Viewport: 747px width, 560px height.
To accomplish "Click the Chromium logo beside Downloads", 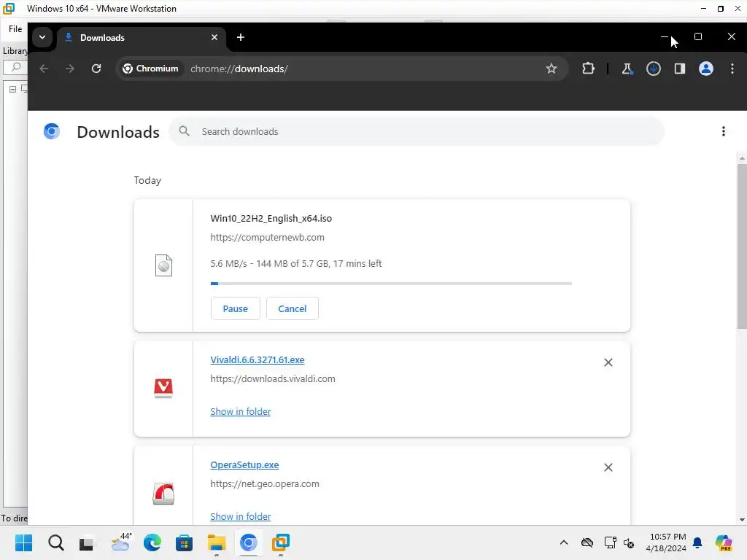I will (x=52, y=131).
